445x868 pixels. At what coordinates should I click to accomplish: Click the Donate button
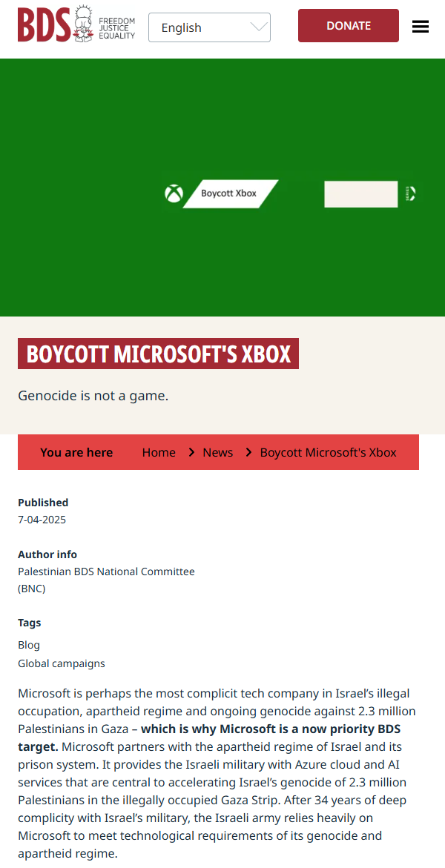click(x=349, y=25)
